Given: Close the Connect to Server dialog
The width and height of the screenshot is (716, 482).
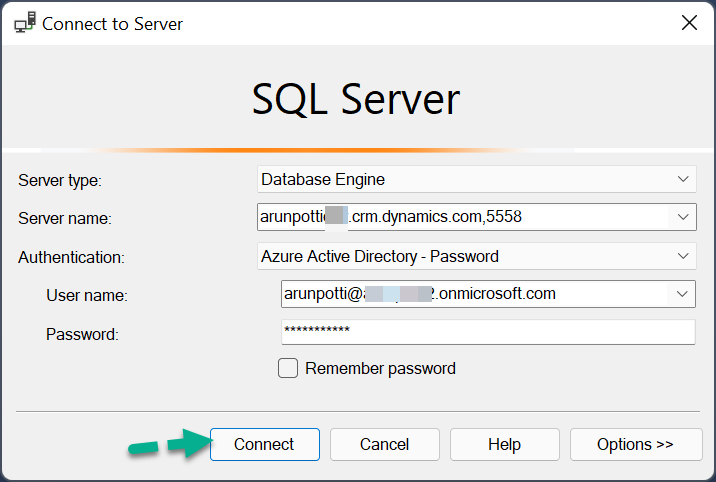Looking at the screenshot, I should [689, 22].
